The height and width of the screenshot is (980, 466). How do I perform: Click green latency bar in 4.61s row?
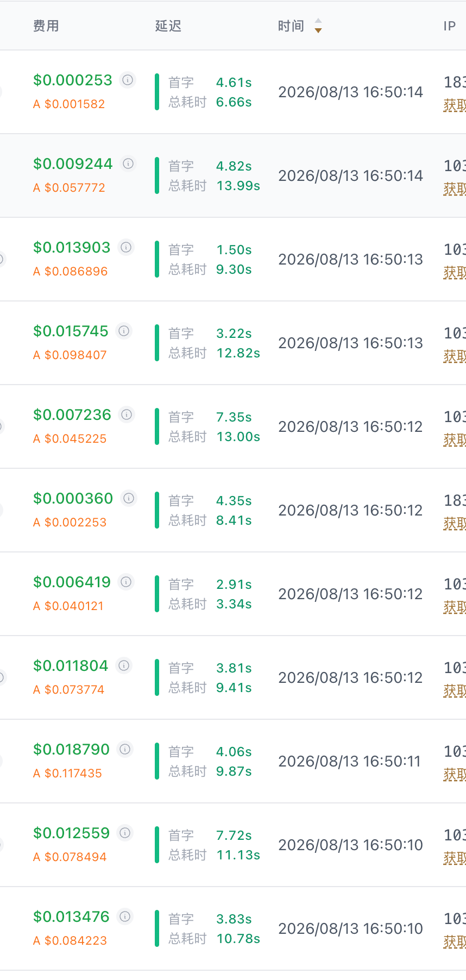click(x=157, y=92)
